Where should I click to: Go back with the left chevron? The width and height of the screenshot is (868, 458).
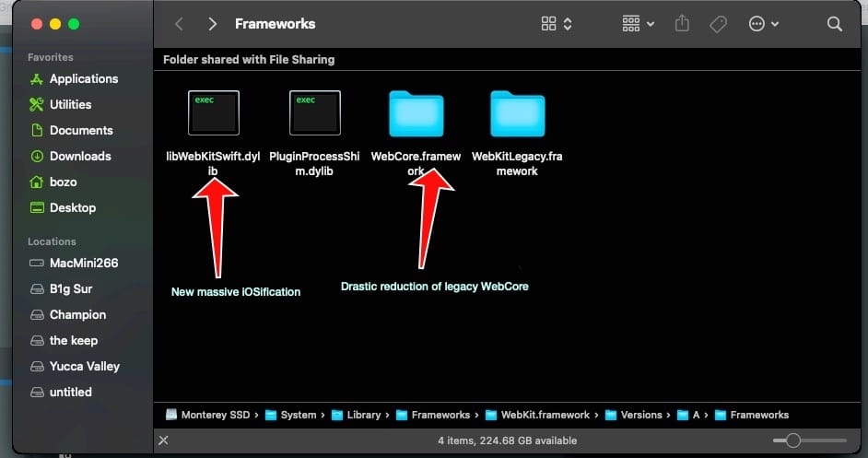point(179,24)
